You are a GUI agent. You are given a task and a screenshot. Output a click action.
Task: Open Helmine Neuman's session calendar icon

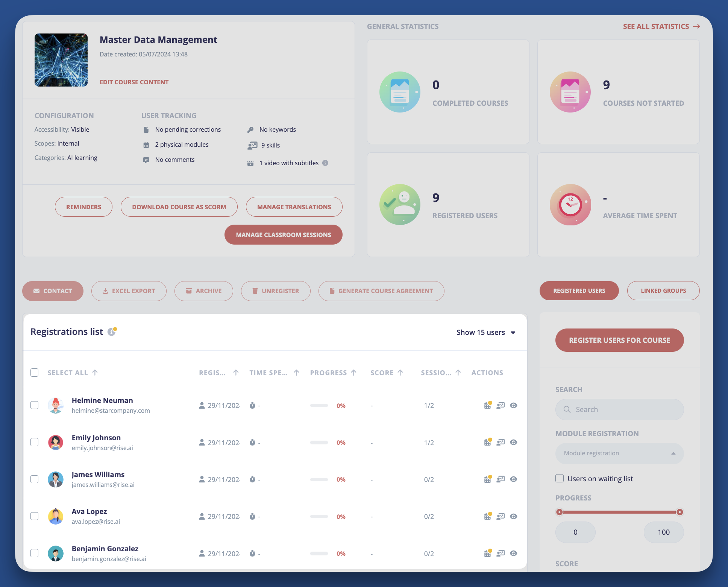coord(487,405)
